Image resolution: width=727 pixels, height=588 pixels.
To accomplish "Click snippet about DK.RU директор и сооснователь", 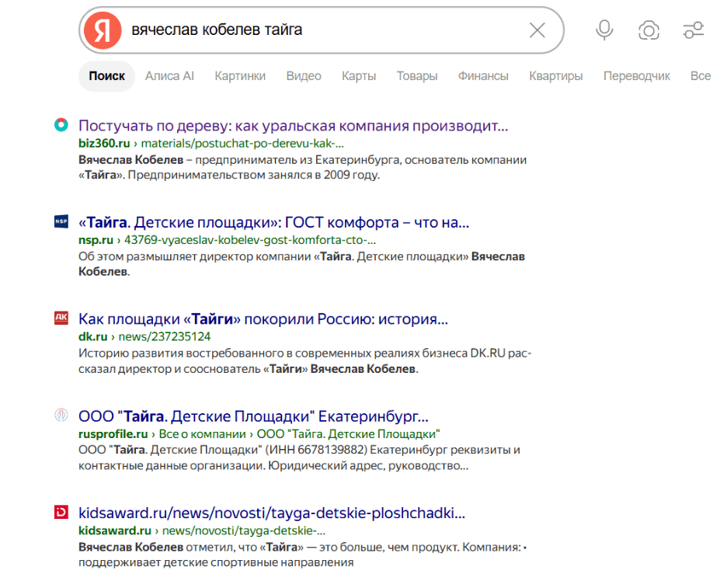I will click(x=304, y=360).
